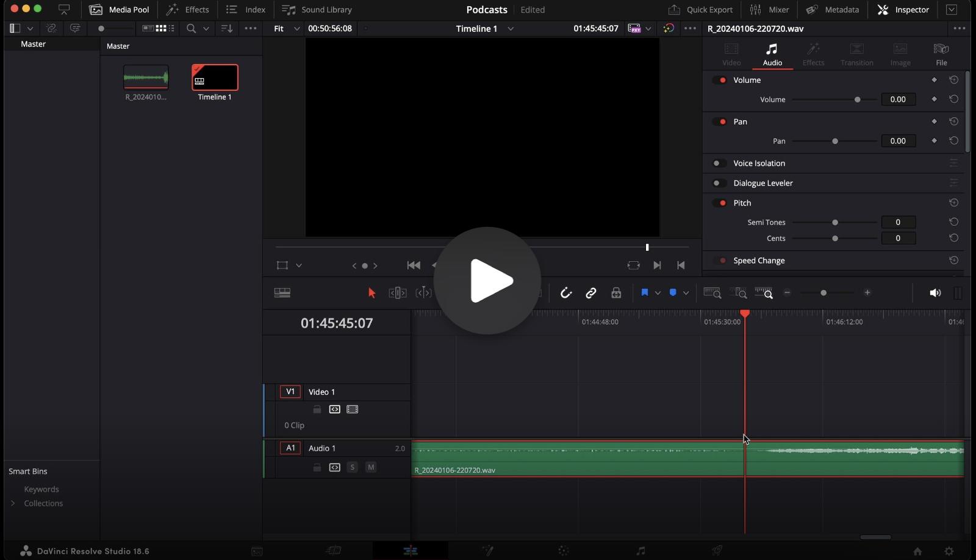976x560 pixels.
Task: Open the proxy mode dropdown arrow
Action: click(x=648, y=29)
